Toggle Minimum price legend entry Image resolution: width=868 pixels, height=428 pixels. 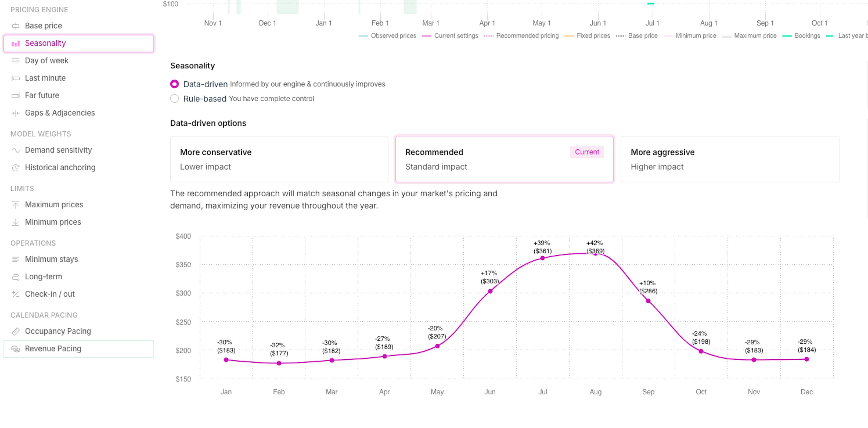click(x=690, y=36)
